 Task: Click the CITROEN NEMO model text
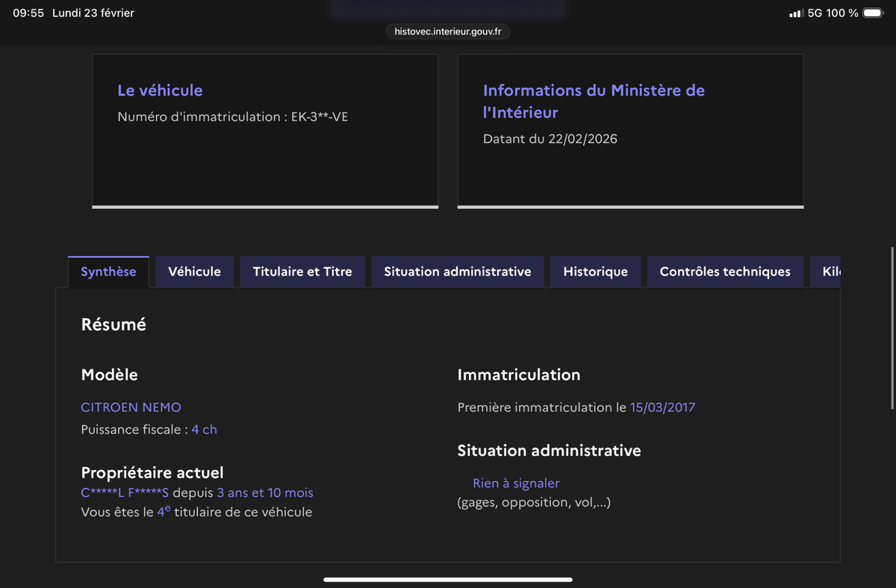pyautogui.click(x=131, y=407)
